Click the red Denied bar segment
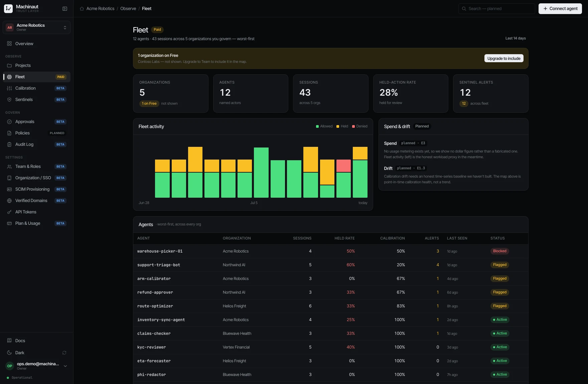Image resolution: width=588 pixels, height=384 pixels. tap(343, 166)
